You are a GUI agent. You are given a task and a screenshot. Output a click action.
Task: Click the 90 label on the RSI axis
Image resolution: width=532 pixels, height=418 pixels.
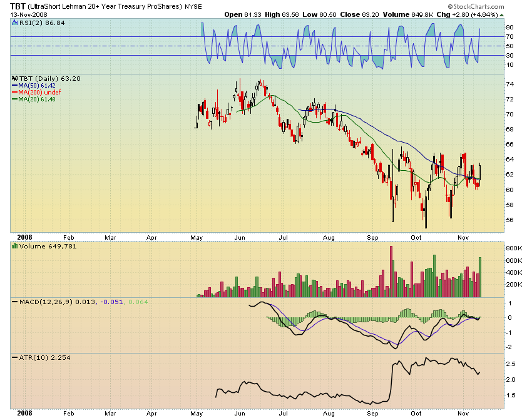(x=509, y=27)
